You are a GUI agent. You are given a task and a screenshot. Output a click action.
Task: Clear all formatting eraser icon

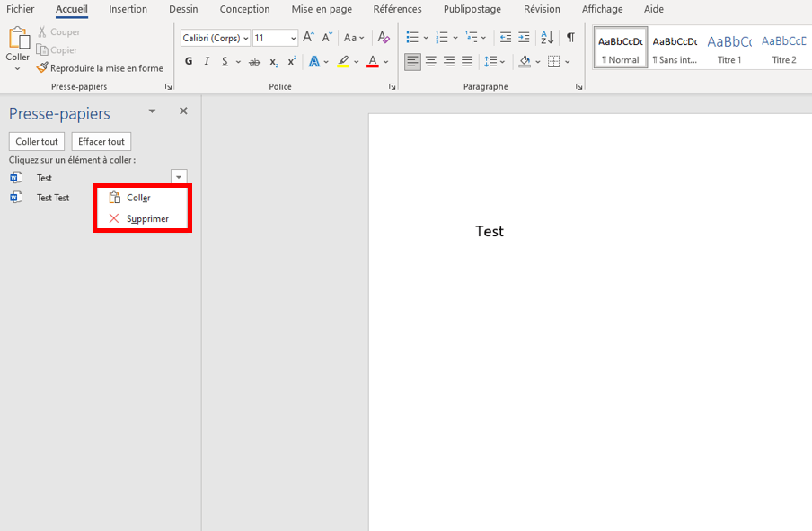pyautogui.click(x=384, y=38)
